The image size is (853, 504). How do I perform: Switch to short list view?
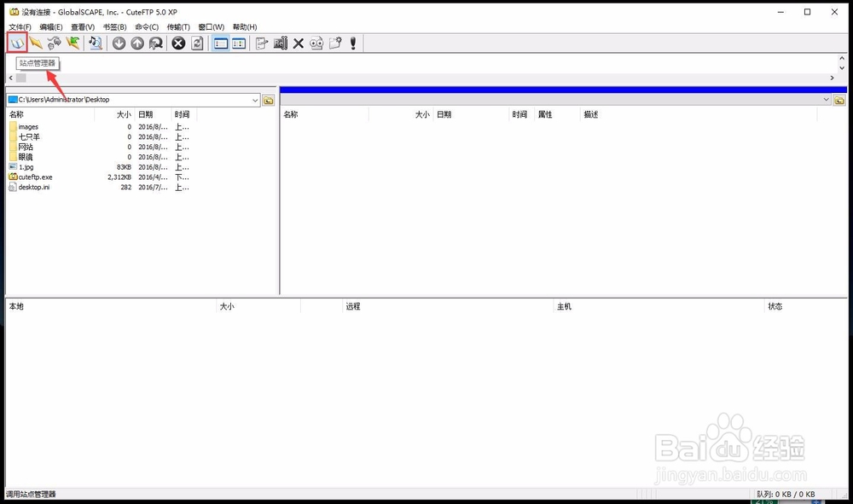coord(239,43)
